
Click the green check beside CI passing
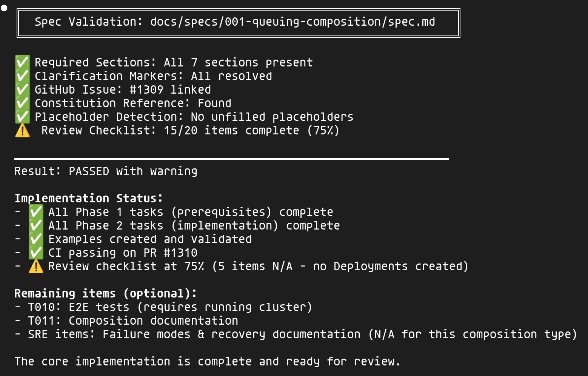click(36, 253)
